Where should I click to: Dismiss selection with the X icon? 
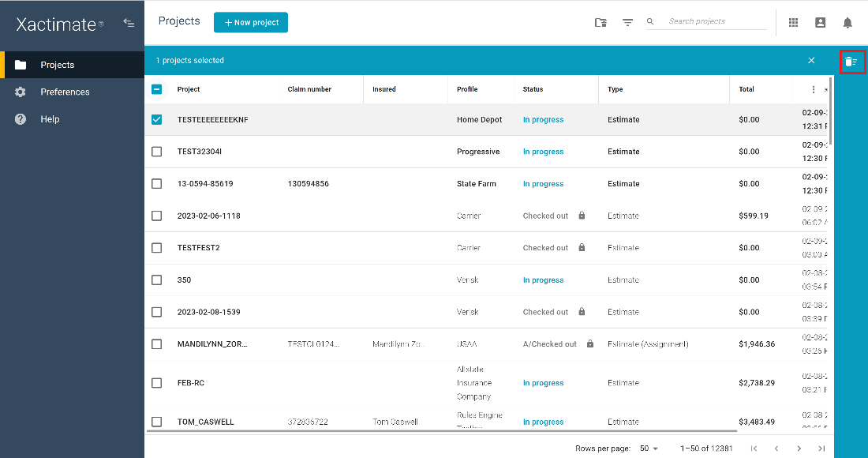click(811, 60)
